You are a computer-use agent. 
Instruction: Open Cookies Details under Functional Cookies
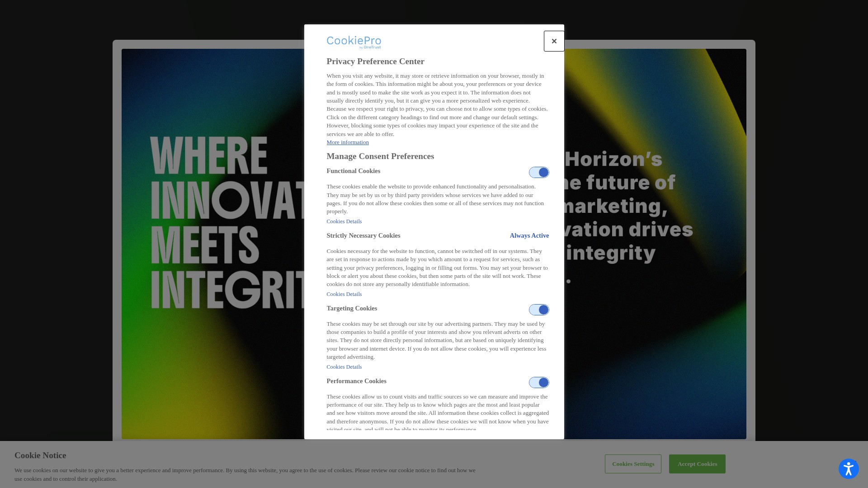pos(344,221)
